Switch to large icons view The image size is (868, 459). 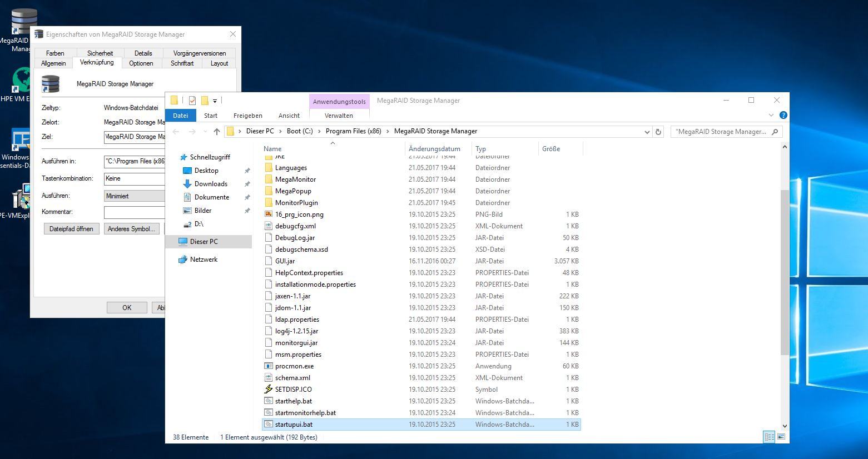[781, 437]
